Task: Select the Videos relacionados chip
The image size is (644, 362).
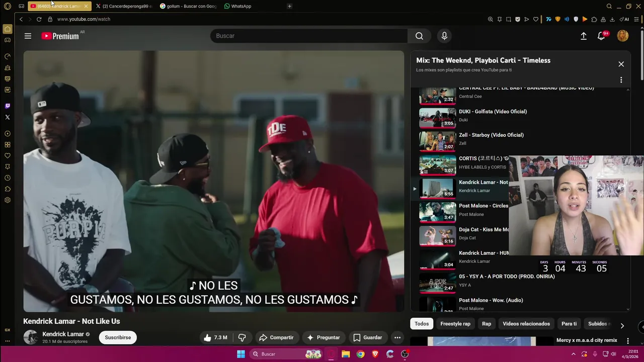Action: click(526, 324)
